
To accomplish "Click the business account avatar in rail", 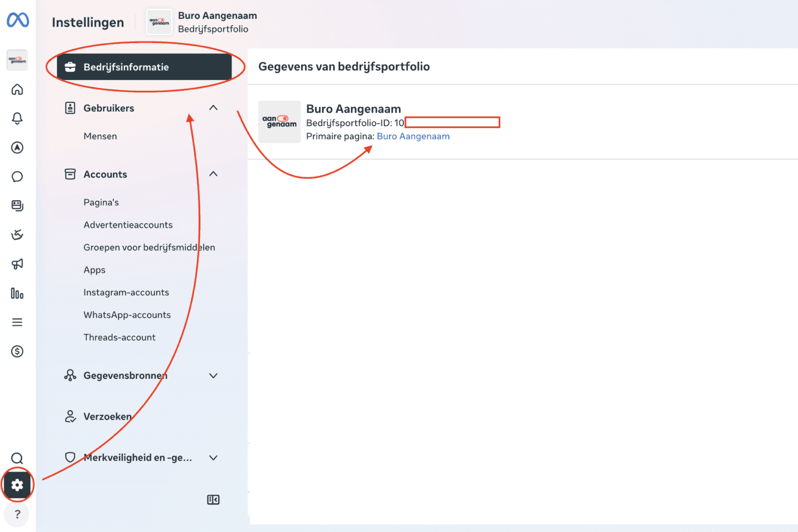I will [17, 60].
